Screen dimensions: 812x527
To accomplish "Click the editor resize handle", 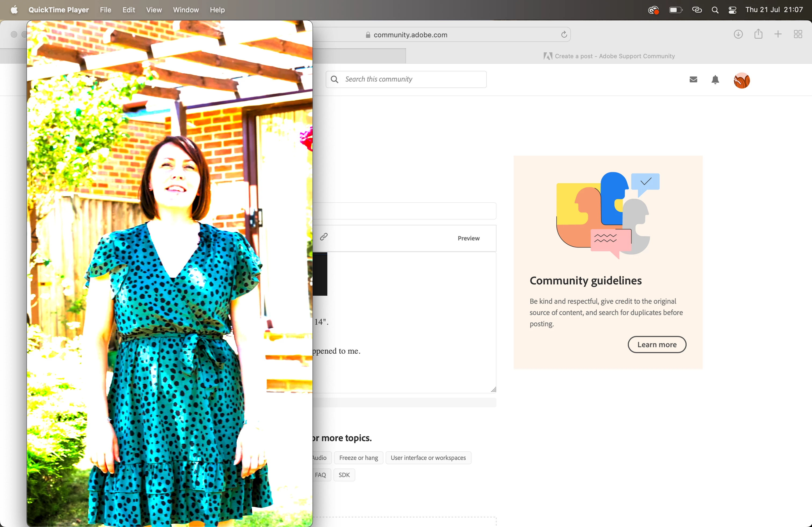I will pos(493,390).
